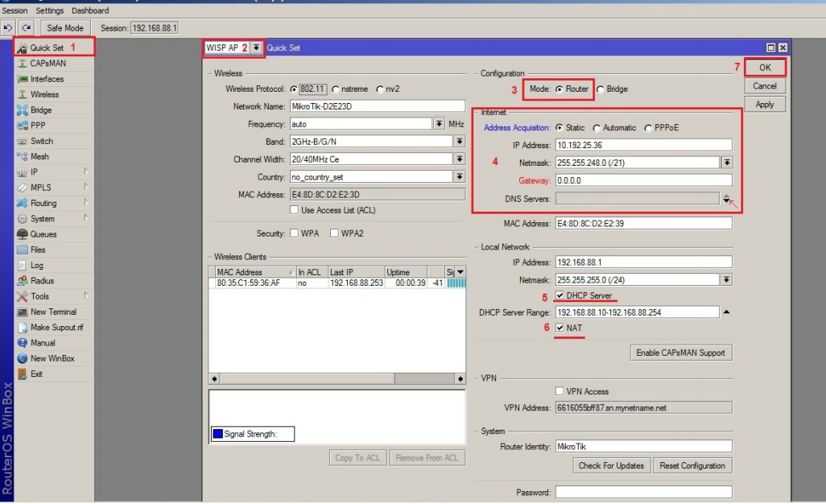Click Apply button in Quick Set
The height and width of the screenshot is (504, 826).
pos(765,105)
